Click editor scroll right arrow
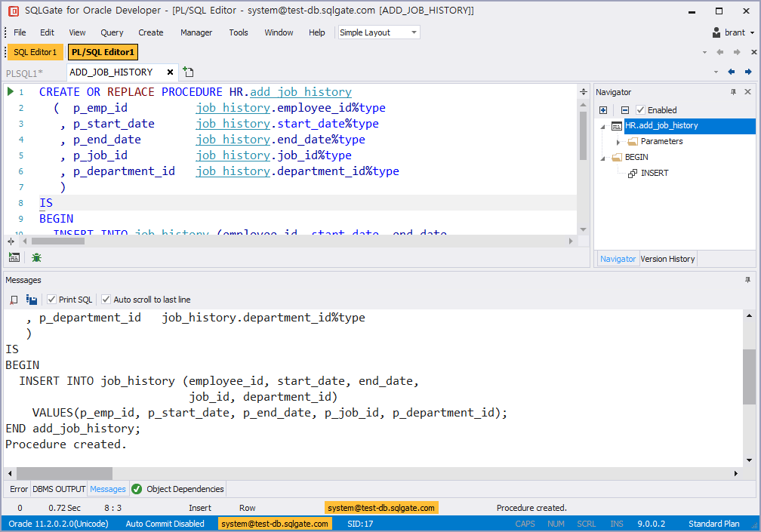 coord(571,241)
